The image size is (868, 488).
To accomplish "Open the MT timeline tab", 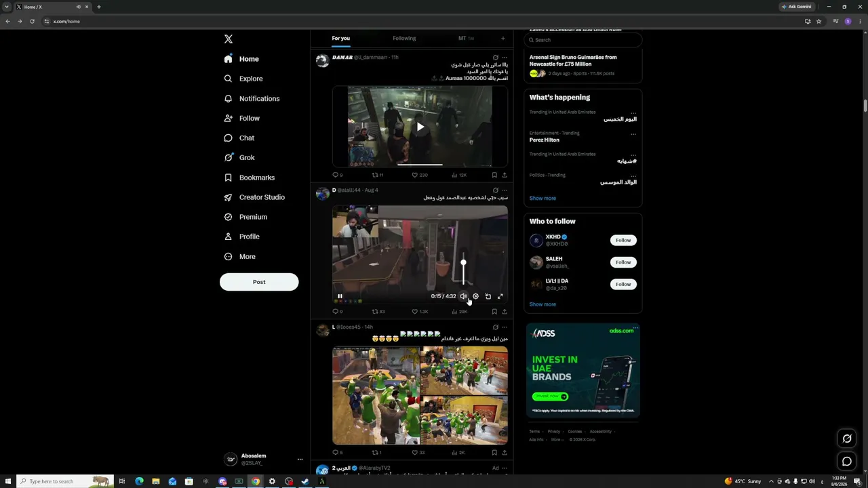I will pos(466,39).
